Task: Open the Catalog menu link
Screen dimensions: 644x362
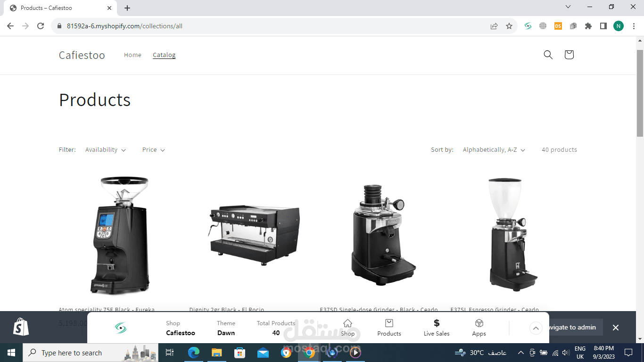Action: coord(164,55)
